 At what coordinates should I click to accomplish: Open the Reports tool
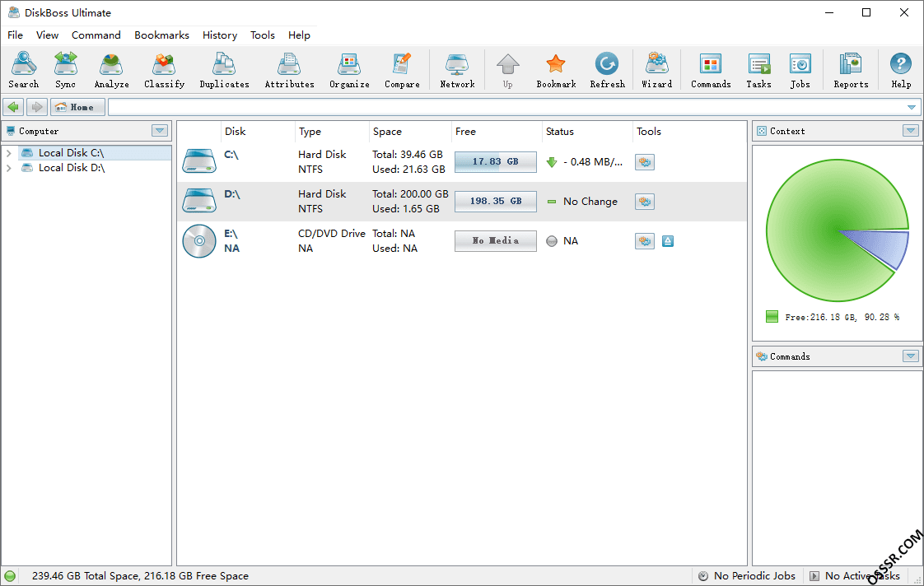(x=851, y=69)
